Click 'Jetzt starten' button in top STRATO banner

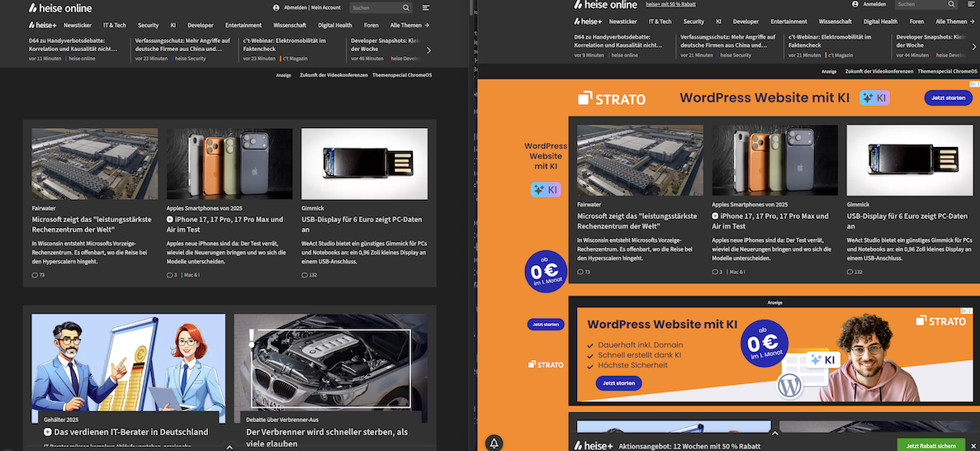click(x=948, y=97)
